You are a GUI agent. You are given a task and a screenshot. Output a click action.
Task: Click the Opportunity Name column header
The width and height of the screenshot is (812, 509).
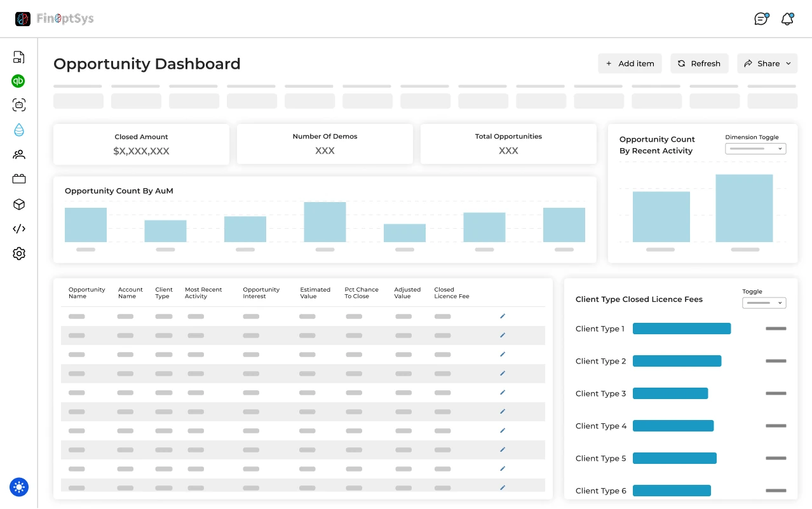[x=87, y=293]
